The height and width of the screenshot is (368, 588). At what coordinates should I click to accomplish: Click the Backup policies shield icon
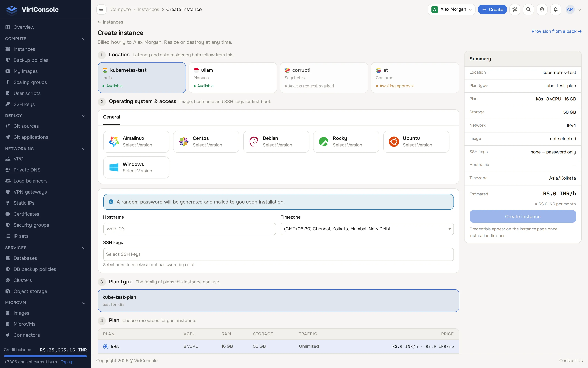(8, 60)
